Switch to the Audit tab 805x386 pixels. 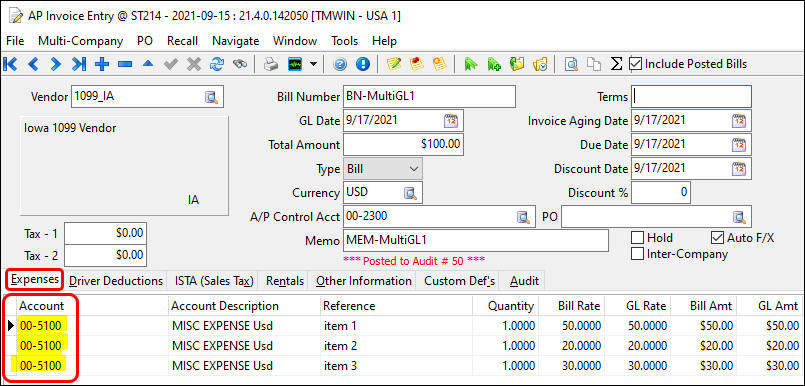pos(524,281)
